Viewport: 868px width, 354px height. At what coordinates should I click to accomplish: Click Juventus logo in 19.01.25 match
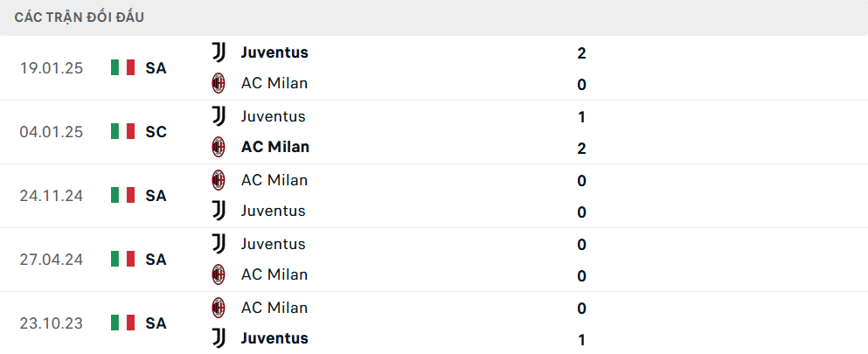tap(219, 52)
